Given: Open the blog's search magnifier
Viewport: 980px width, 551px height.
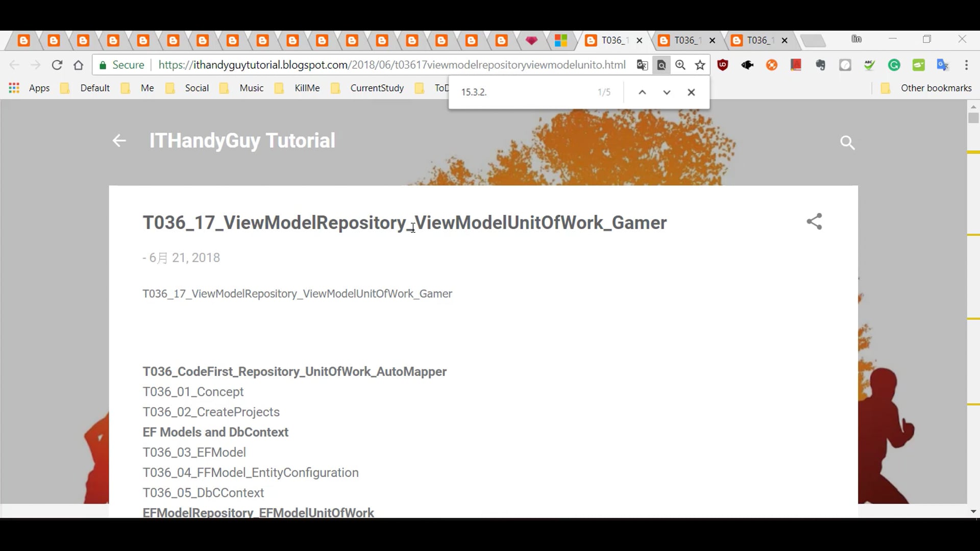Looking at the screenshot, I should 847,143.
